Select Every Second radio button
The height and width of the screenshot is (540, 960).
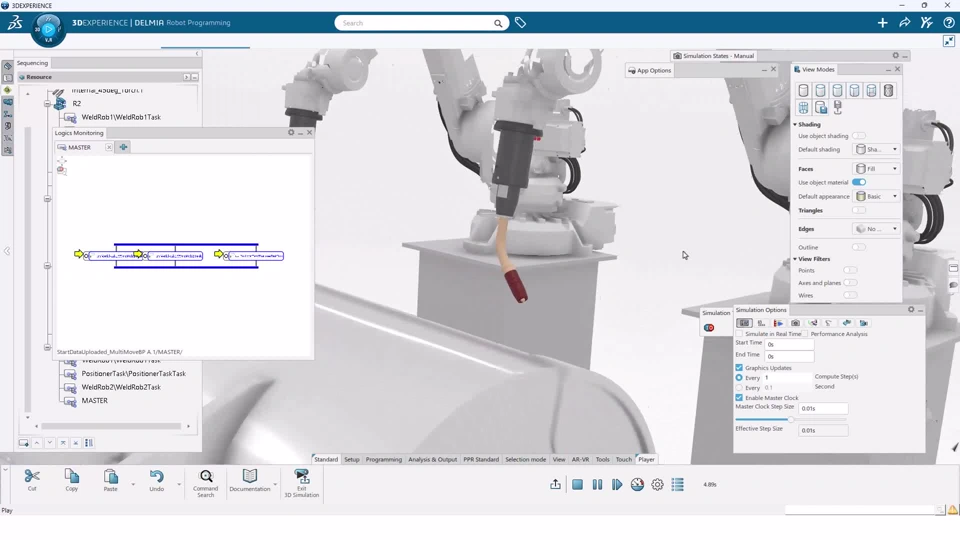tap(739, 388)
